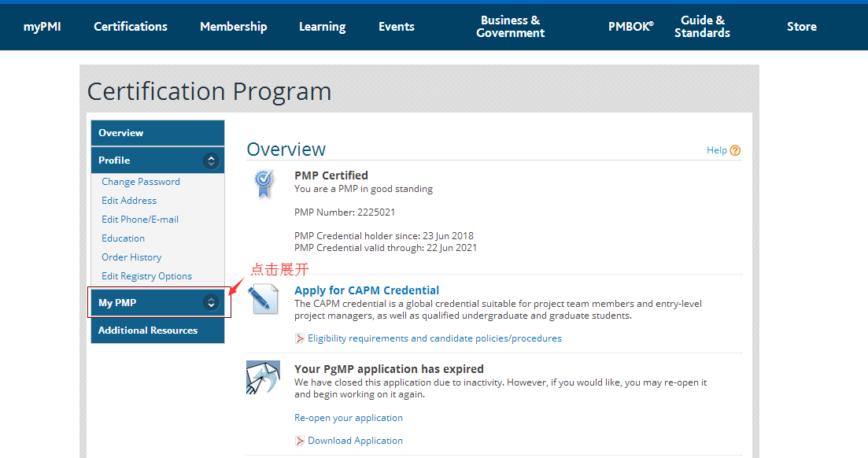Click PDF icon beside Download Application
The image size is (868, 458).
300,441
